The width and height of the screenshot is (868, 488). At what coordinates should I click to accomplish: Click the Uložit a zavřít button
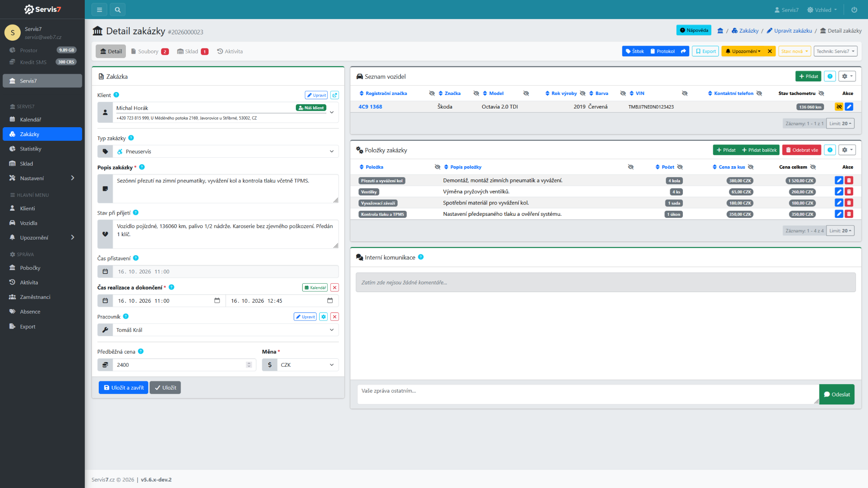point(123,388)
